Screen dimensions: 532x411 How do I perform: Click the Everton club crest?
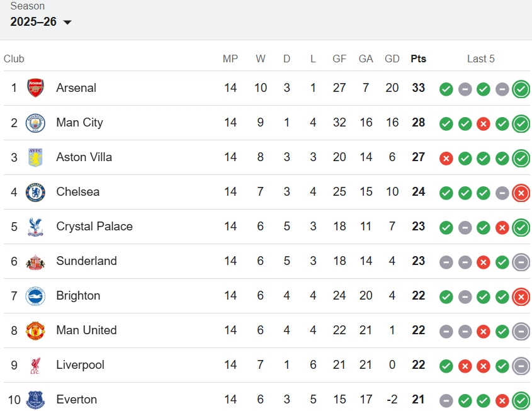pos(35,400)
